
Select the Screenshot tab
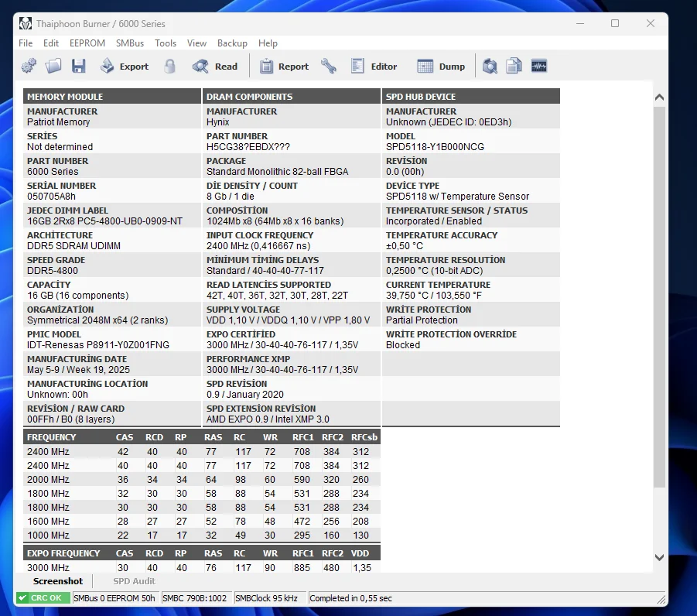pos(58,581)
